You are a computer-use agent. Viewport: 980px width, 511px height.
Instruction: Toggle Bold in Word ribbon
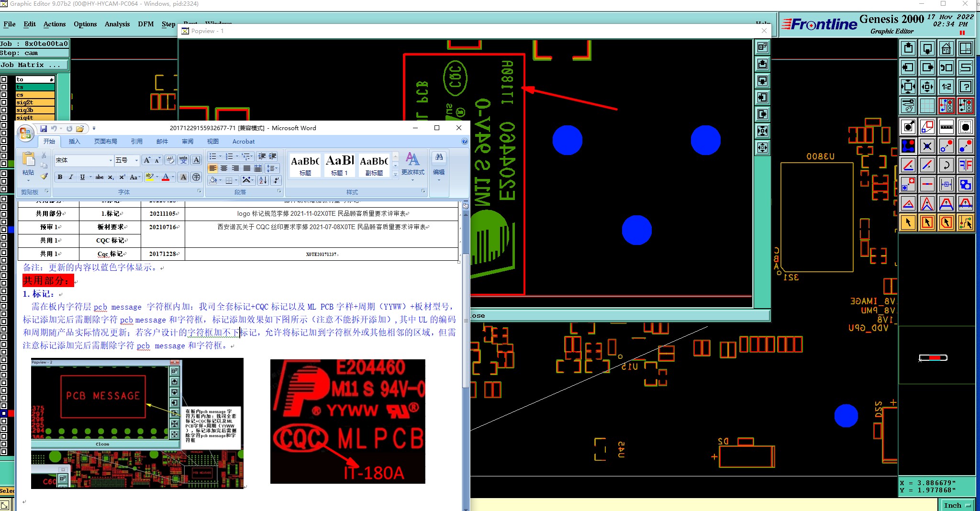click(x=60, y=177)
